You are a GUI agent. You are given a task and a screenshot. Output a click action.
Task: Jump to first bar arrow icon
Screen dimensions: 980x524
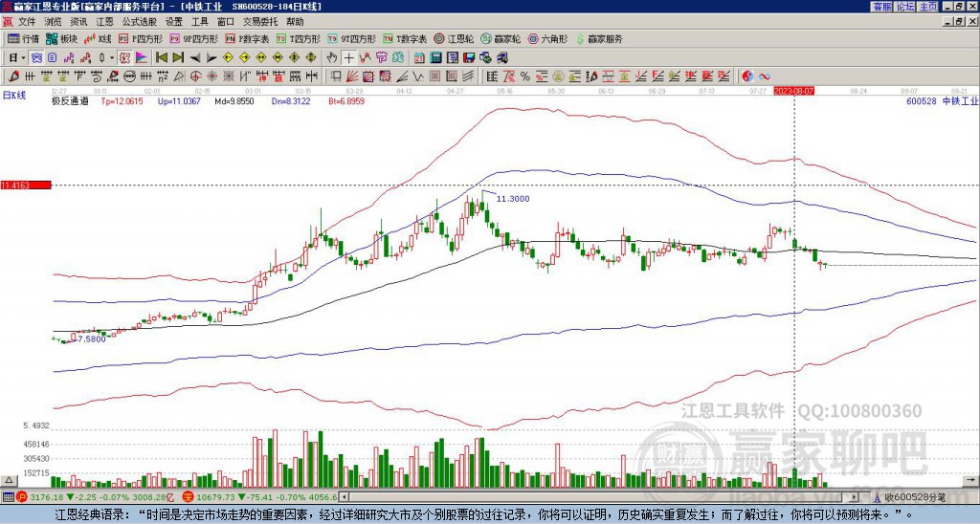point(161,58)
